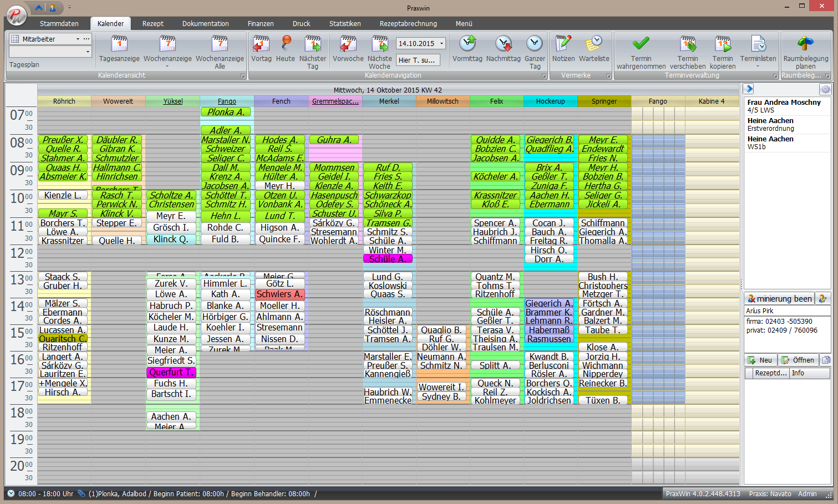Click the Öffnen button in patient panel
The height and width of the screenshot is (504, 838).
click(x=799, y=360)
